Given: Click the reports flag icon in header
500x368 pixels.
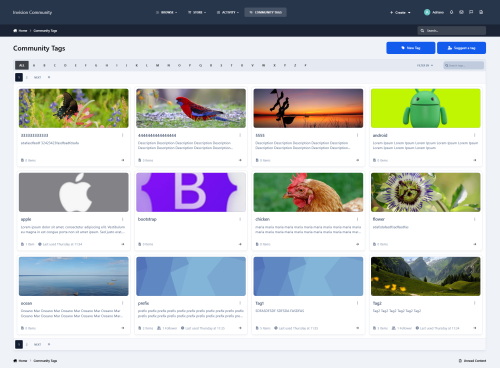Looking at the screenshot, I should click(x=471, y=12).
